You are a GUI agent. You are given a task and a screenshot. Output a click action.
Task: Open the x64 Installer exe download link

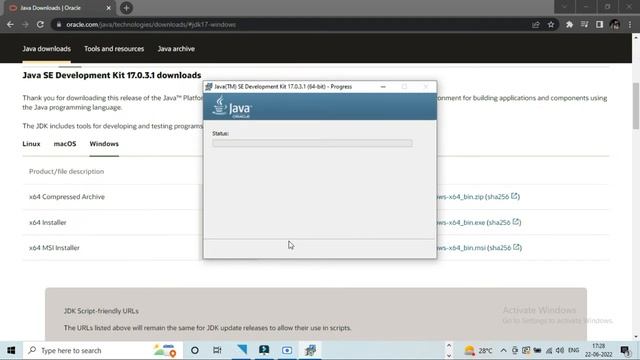tap(461, 222)
